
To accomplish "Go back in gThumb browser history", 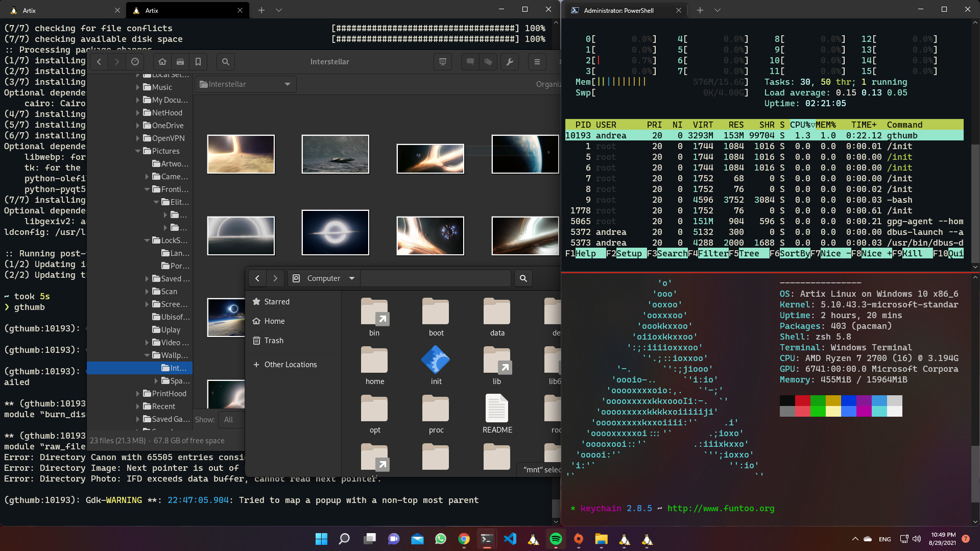I will tap(100, 62).
